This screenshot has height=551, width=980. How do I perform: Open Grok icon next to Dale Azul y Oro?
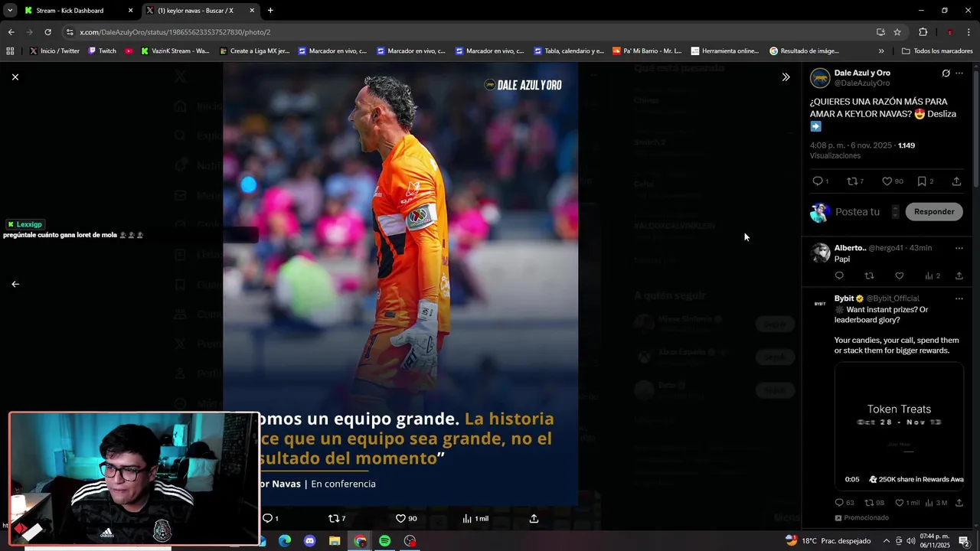point(946,73)
